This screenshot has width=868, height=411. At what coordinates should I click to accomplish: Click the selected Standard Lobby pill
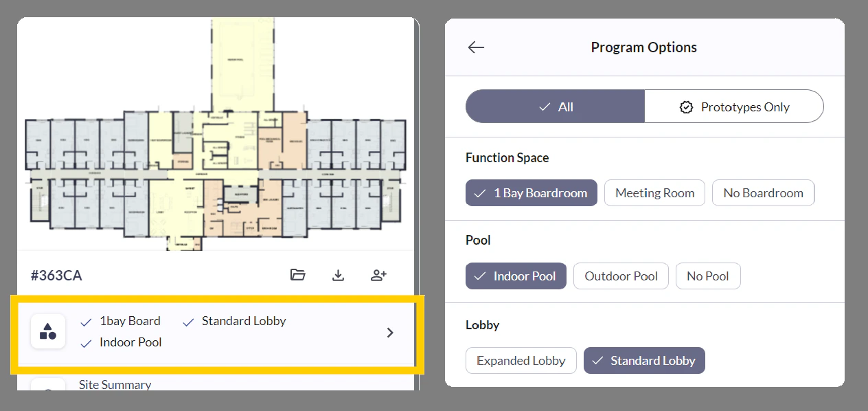[x=644, y=360]
